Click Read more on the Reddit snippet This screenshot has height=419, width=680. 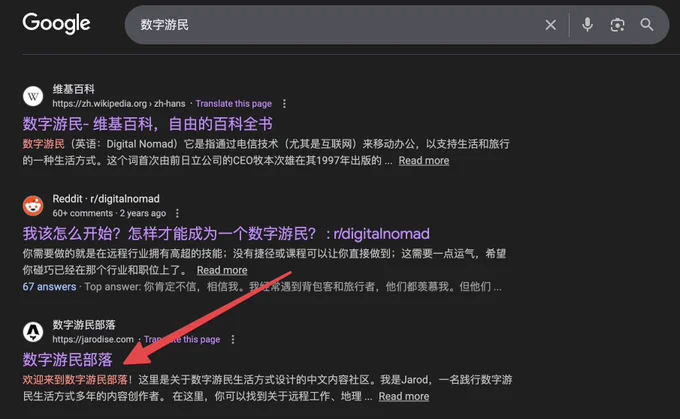point(222,270)
